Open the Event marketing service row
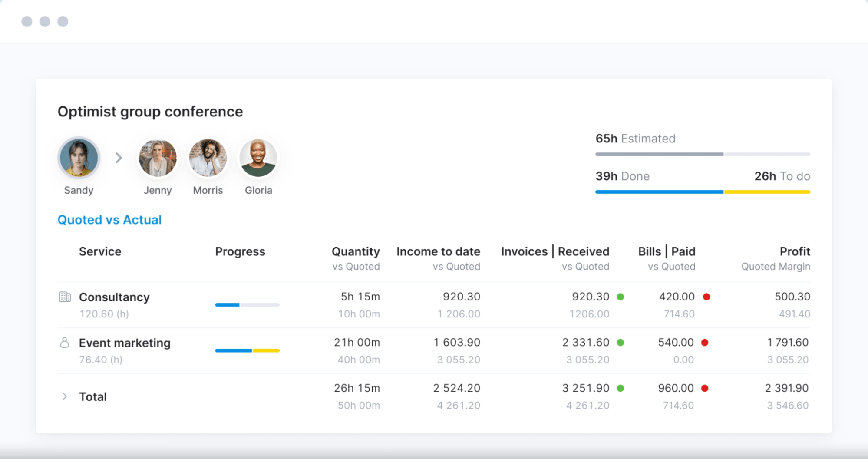This screenshot has height=459, width=868. click(125, 343)
